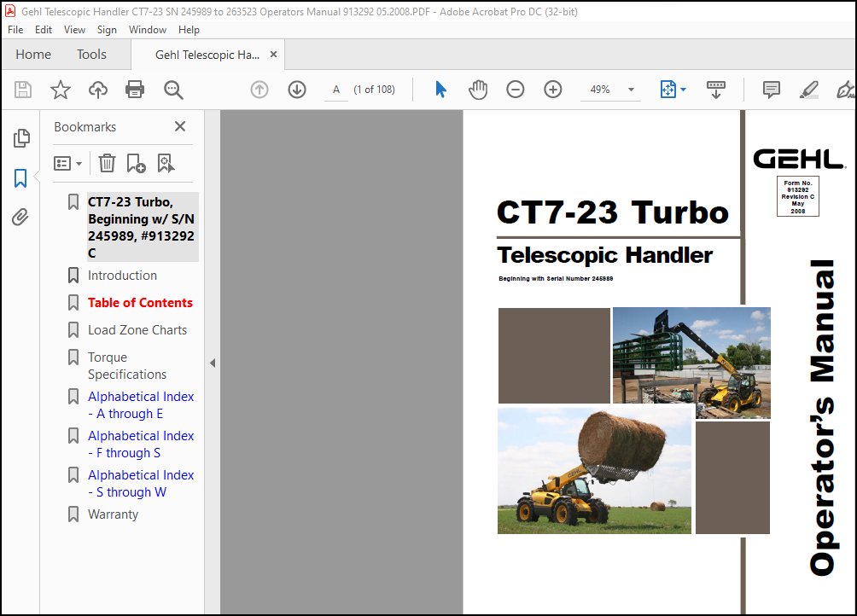The image size is (857, 616).
Task: Jump to Table of Contents bookmark
Action: tap(141, 303)
